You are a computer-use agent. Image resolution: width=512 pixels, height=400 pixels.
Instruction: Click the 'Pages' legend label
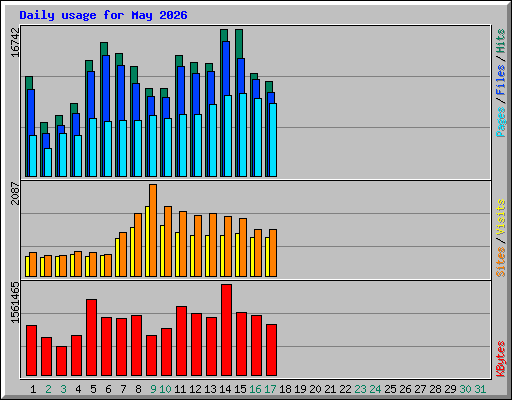[501, 122]
